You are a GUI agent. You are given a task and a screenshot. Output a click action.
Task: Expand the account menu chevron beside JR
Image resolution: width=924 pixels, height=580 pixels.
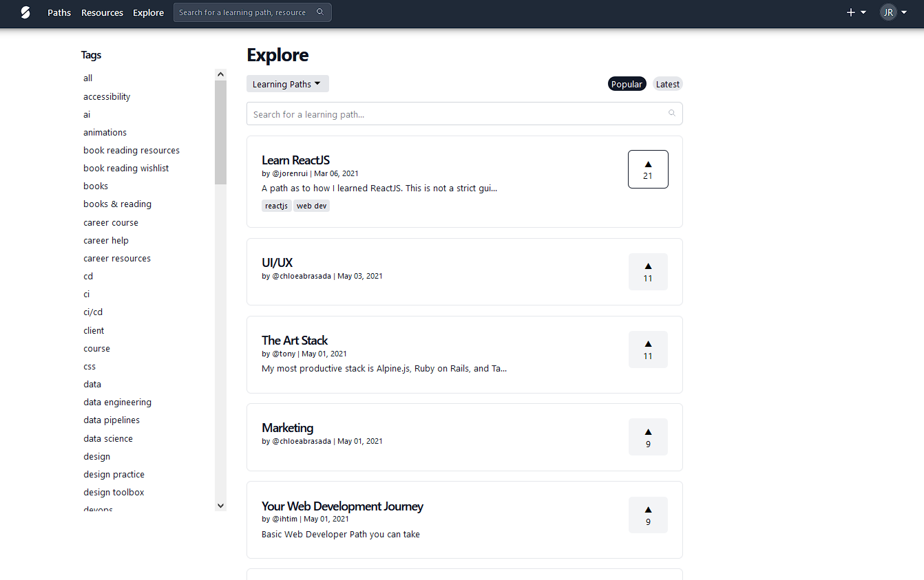(904, 12)
